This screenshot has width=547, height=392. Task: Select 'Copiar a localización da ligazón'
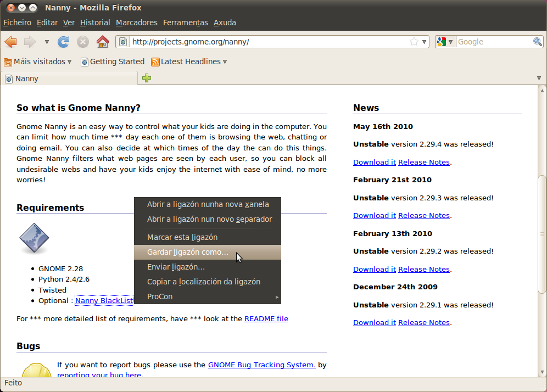[208, 282]
